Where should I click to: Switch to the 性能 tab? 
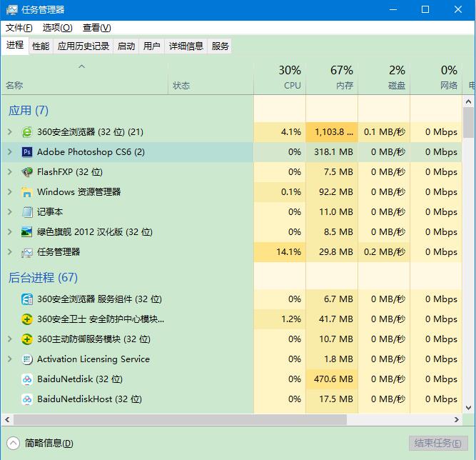pos(41,46)
